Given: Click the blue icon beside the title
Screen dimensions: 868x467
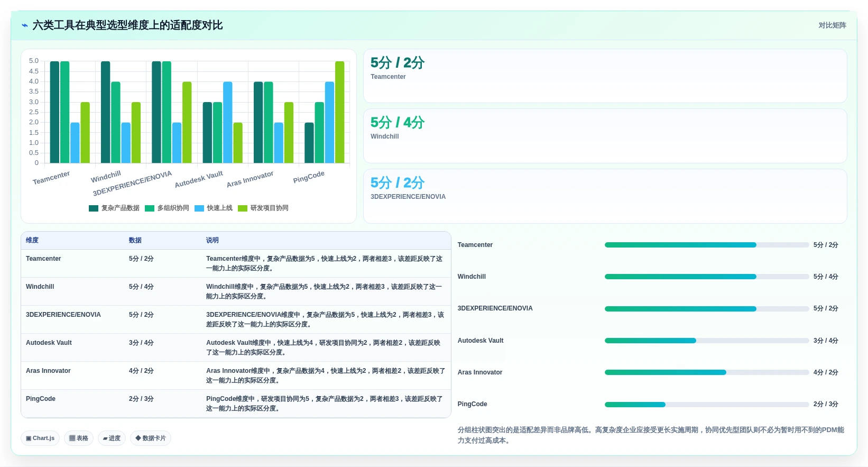Looking at the screenshot, I should [x=25, y=25].
